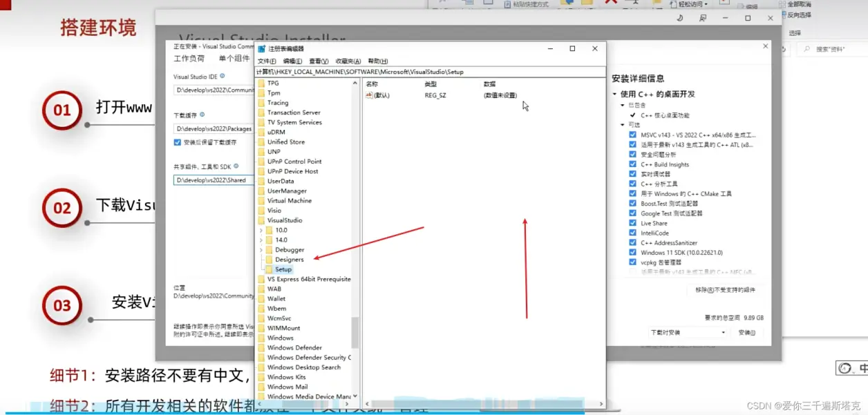Click the Windows Mail folder icon
Screen dimensions: 868x415
[261, 387]
